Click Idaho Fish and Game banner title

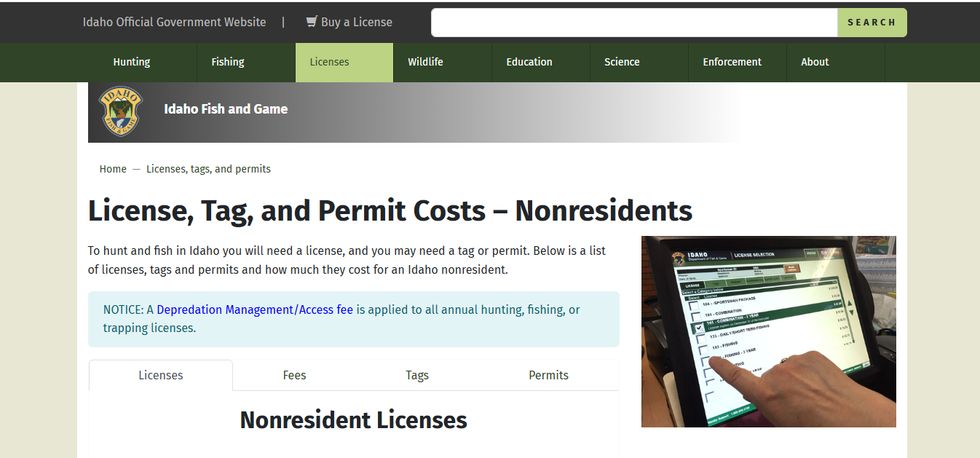click(226, 109)
